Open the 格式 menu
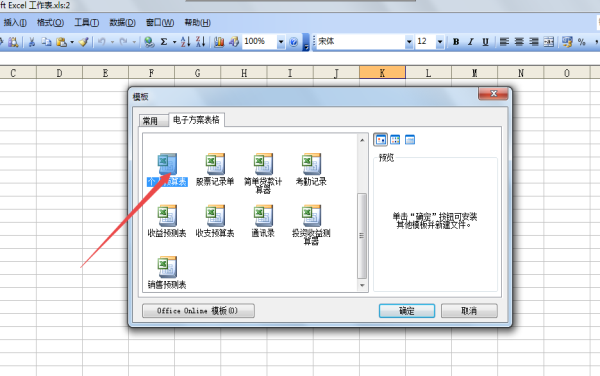 50,23
